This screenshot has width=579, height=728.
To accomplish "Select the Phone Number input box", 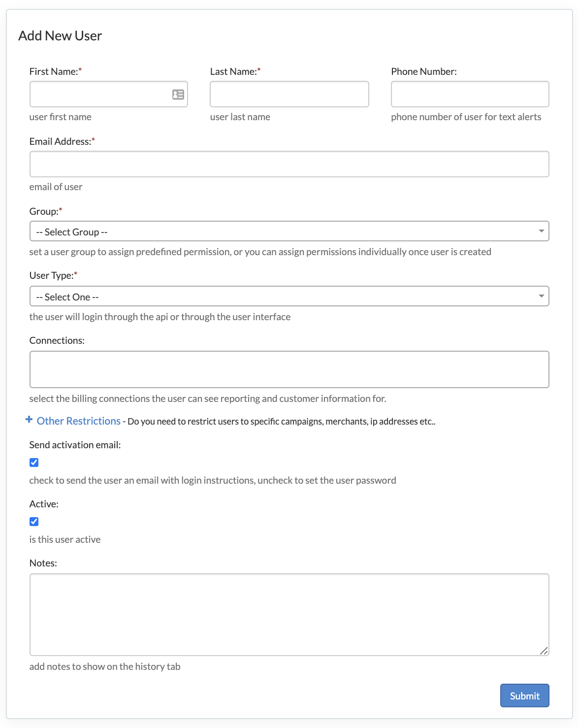I will point(470,94).
